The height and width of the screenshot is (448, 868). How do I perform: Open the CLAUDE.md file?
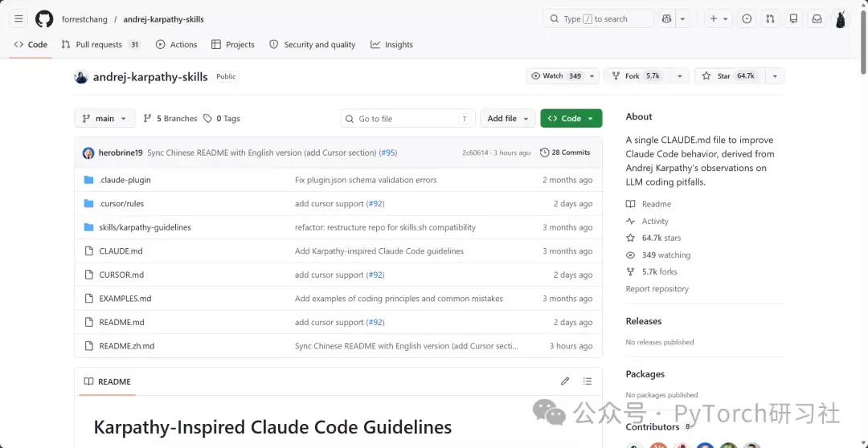click(121, 251)
